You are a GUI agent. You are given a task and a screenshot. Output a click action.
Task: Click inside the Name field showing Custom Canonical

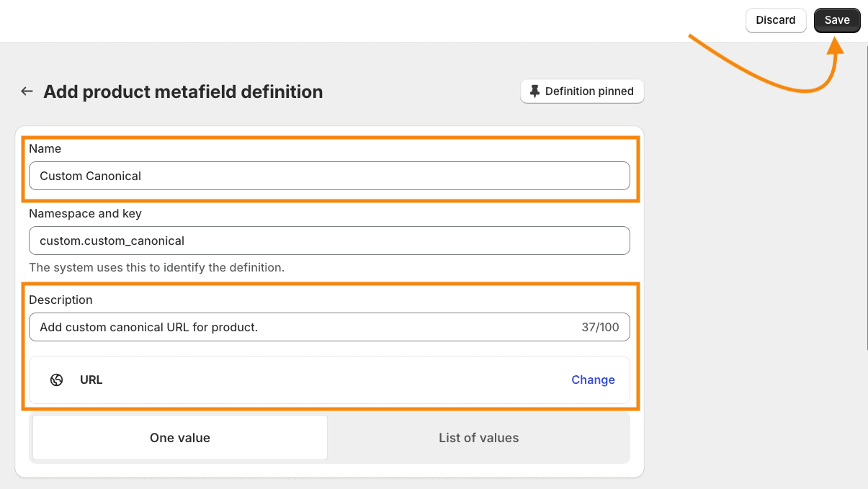pyautogui.click(x=328, y=176)
